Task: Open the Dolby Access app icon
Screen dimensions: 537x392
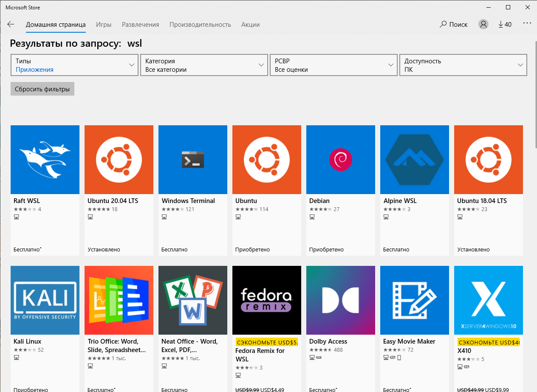Action: 341,300
